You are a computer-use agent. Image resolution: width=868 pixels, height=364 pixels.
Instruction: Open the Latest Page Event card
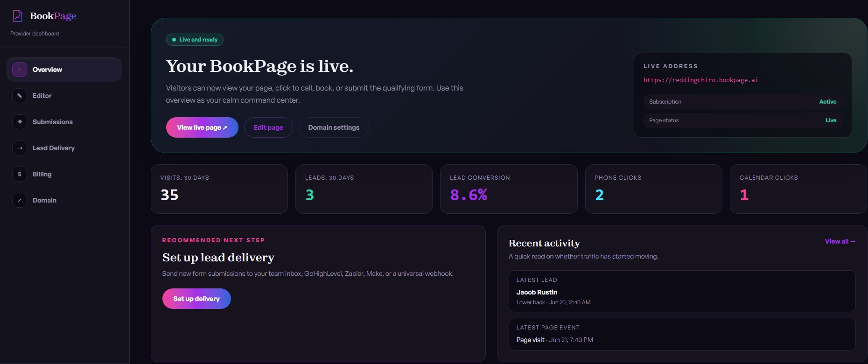click(682, 334)
